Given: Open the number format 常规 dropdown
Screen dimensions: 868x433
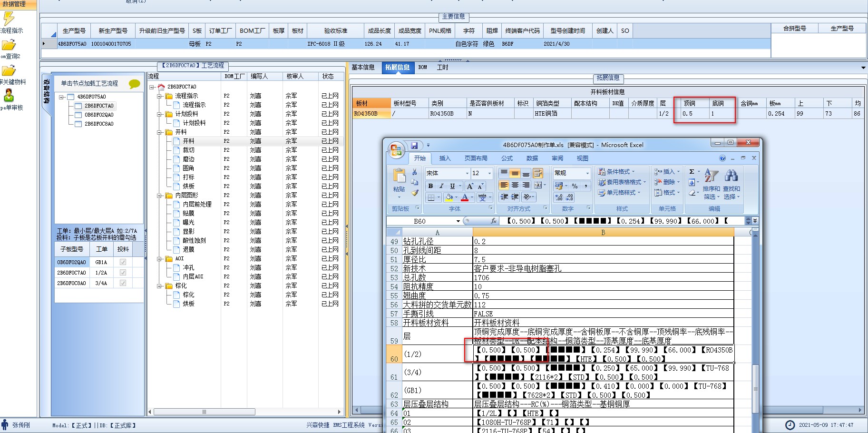Looking at the screenshot, I should [x=587, y=173].
